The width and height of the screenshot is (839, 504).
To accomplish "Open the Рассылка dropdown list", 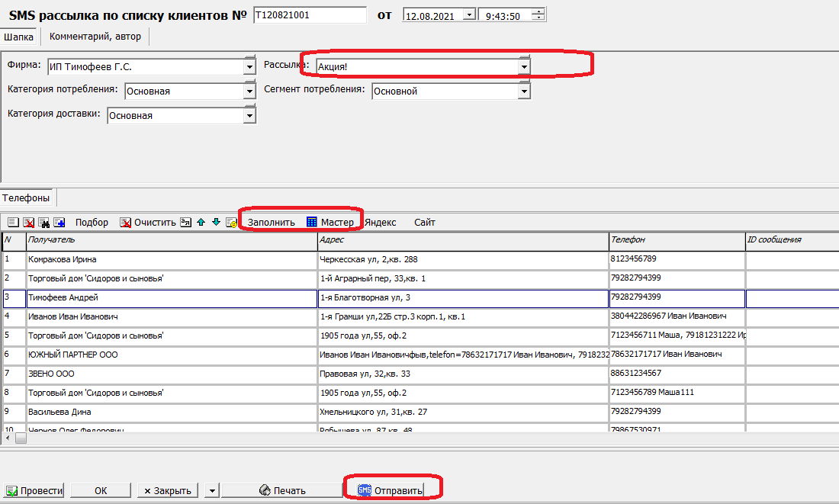I will (523, 67).
